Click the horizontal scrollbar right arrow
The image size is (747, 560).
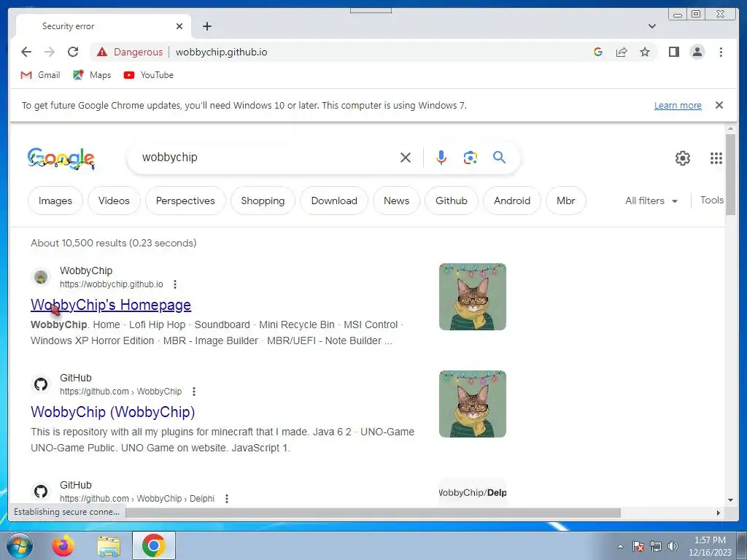click(719, 513)
